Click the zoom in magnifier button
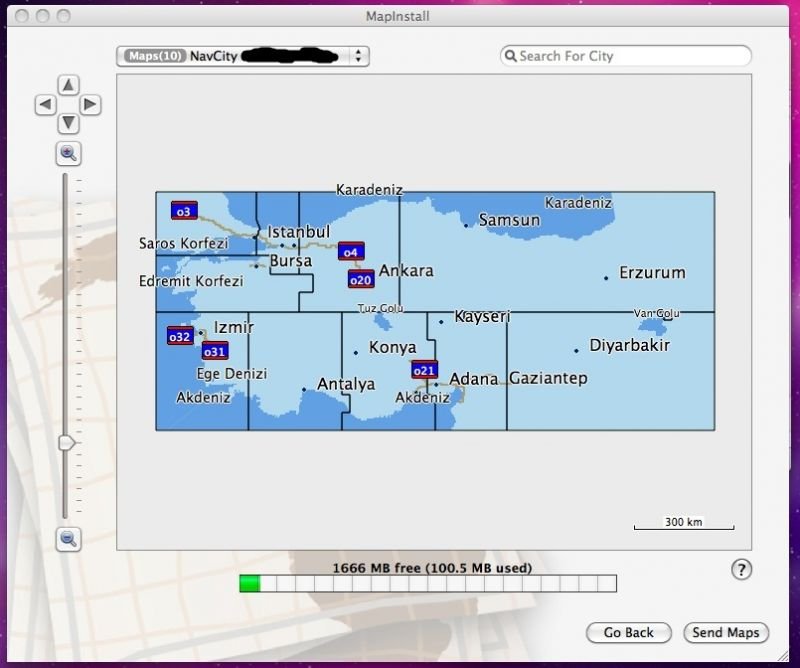 pyautogui.click(x=68, y=153)
